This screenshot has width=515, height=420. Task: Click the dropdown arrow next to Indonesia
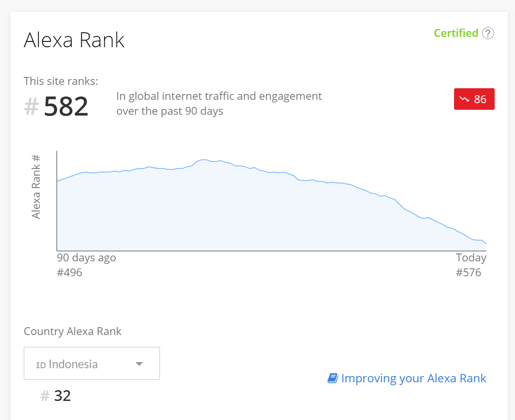coord(139,364)
